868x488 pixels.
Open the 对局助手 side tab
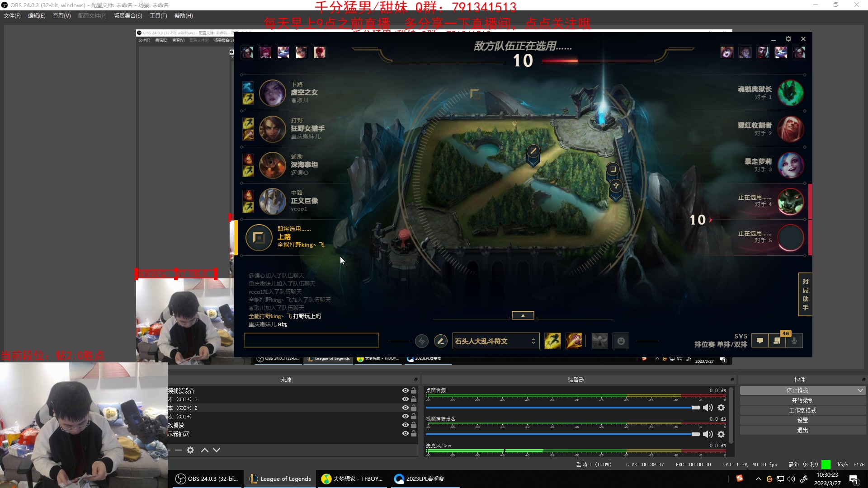(x=805, y=295)
